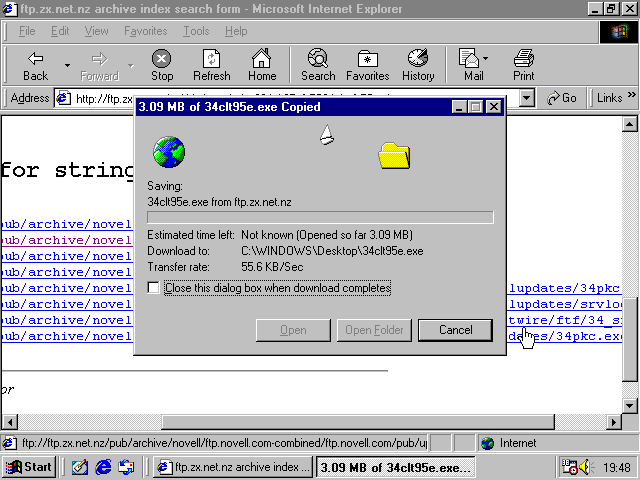The height and width of the screenshot is (480, 640).
Task: Click the vertical scrollbar up arrow
Action: click(x=630, y=124)
